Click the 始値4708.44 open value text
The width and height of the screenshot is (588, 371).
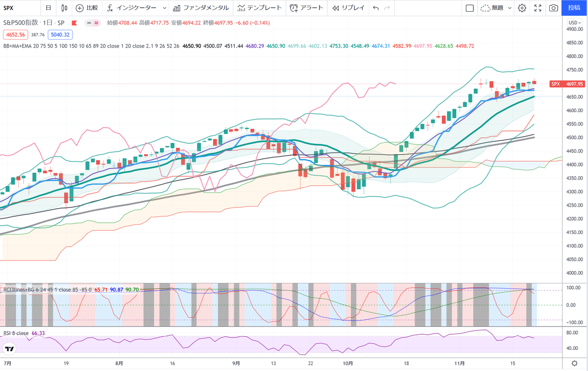click(122, 23)
